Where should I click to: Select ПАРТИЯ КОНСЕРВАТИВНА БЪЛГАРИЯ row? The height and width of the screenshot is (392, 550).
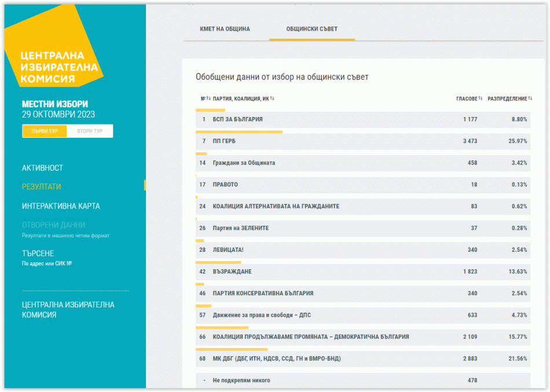coord(363,294)
